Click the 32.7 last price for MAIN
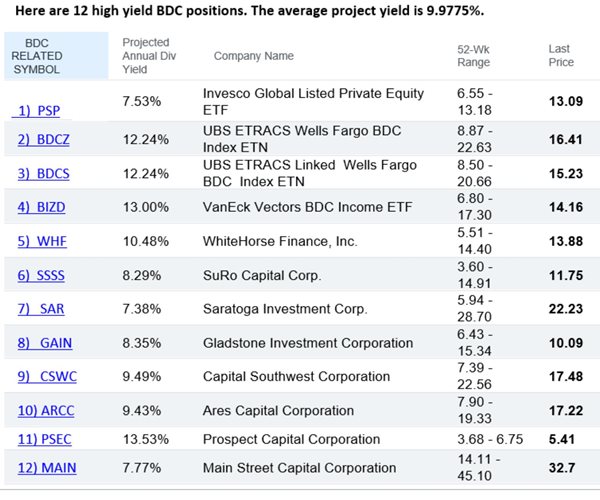The image size is (600, 500). (563, 467)
